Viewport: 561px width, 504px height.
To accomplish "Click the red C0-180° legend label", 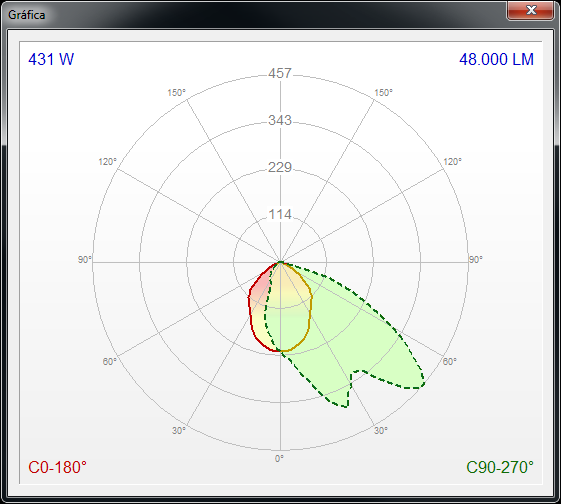I will [x=57, y=468].
